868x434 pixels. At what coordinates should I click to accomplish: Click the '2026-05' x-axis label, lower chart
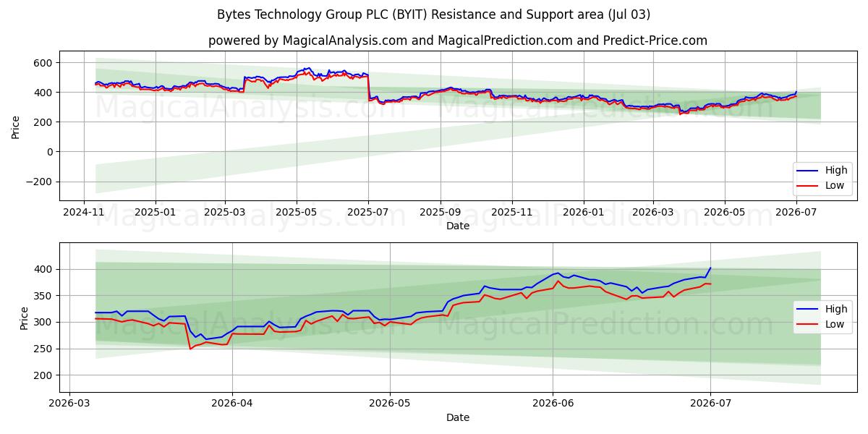389,404
